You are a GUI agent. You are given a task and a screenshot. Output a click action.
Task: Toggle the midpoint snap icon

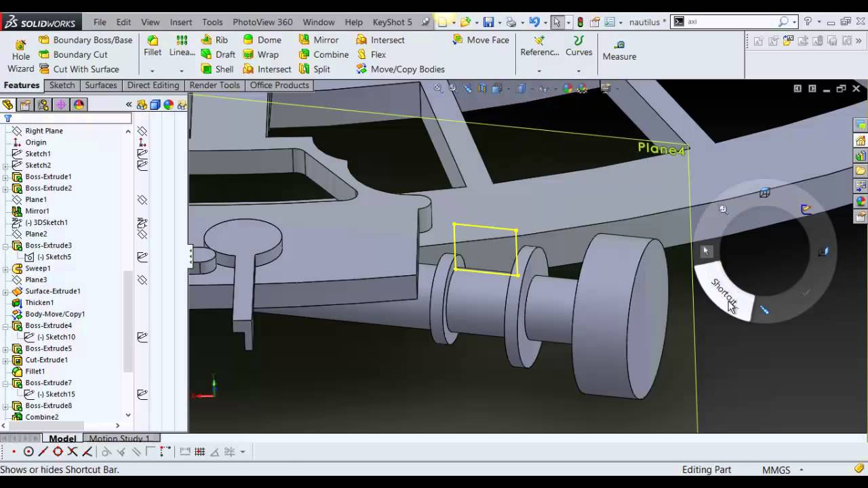[x=43, y=451]
